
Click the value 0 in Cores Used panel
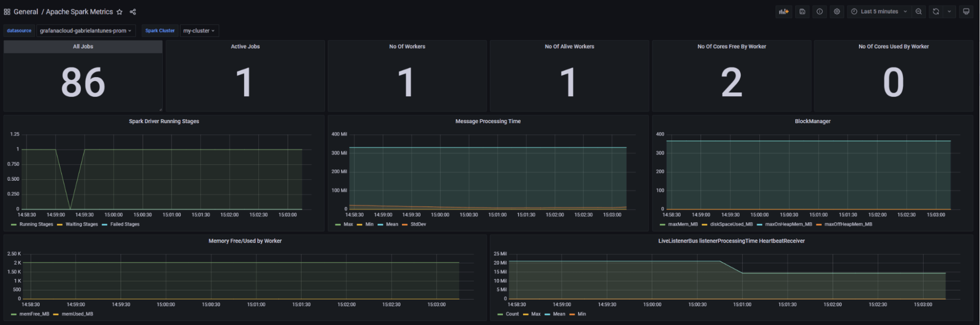[x=893, y=82]
